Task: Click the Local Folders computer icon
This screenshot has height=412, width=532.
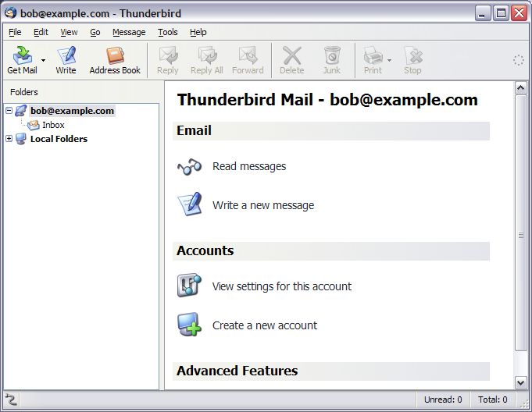Action: (x=21, y=139)
